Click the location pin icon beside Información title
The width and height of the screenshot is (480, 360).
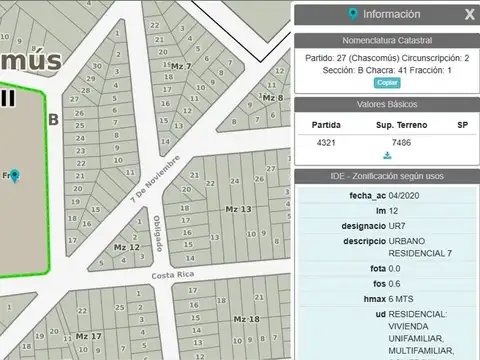[353, 14]
